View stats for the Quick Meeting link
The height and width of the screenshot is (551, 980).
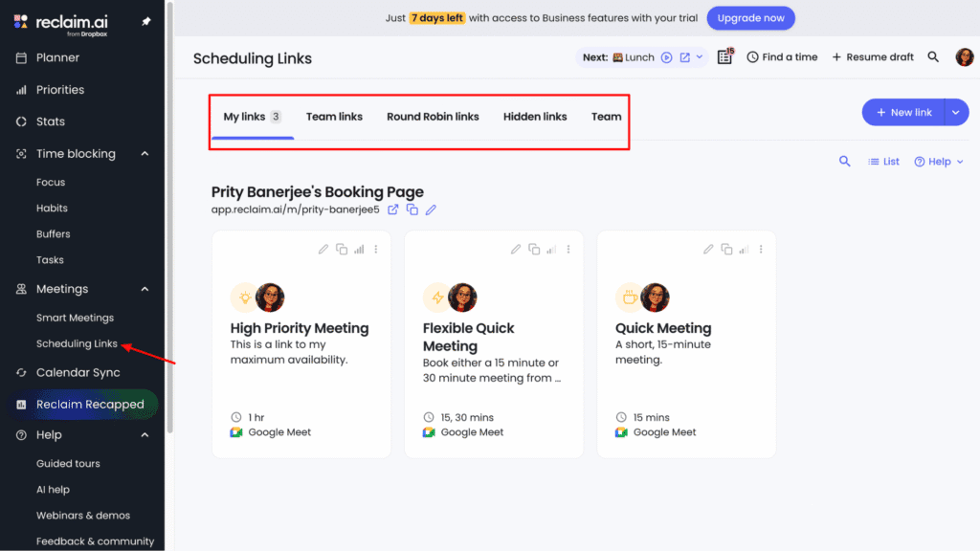(745, 249)
